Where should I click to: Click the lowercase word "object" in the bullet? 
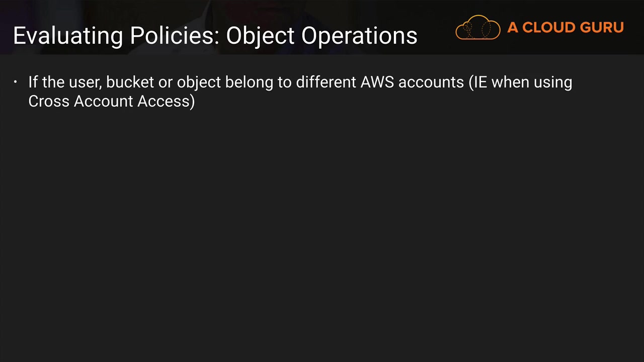pyautogui.click(x=199, y=82)
